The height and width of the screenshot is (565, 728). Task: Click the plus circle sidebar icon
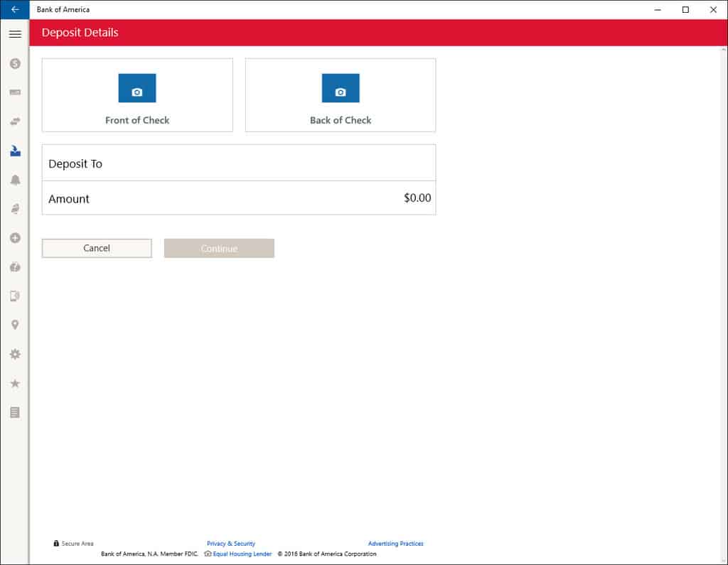15,237
